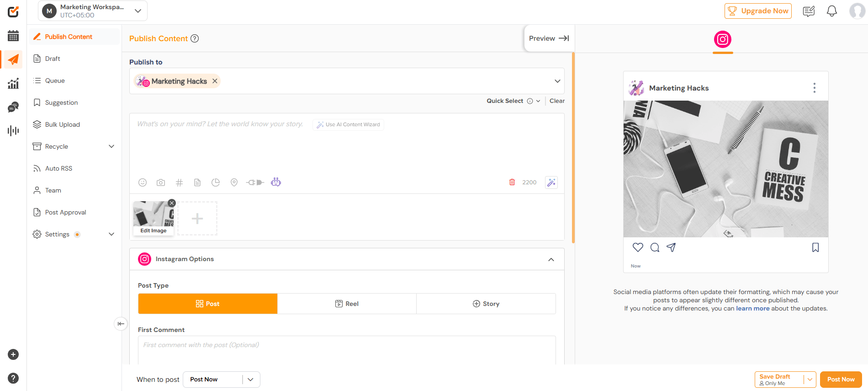Expand the Publish to account selector

[557, 81]
